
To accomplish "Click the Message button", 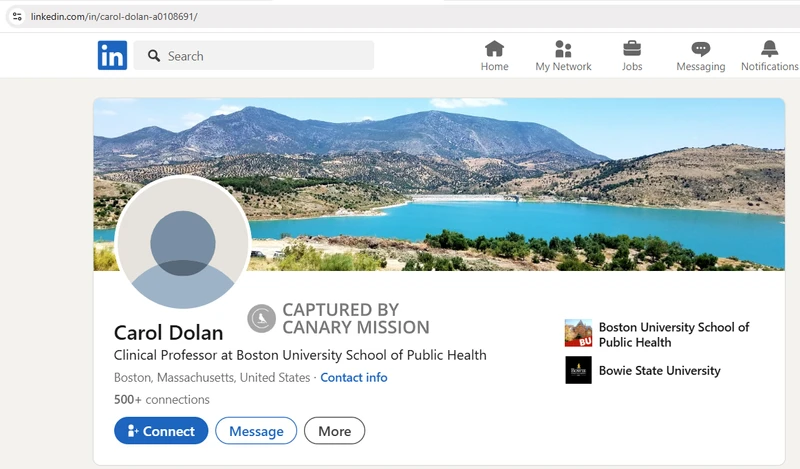I will [256, 431].
